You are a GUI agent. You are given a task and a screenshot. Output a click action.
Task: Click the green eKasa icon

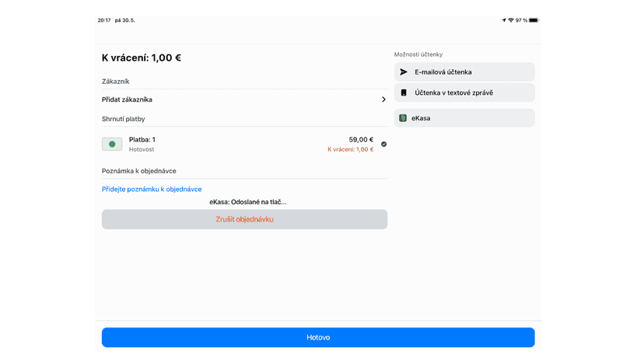(x=403, y=118)
